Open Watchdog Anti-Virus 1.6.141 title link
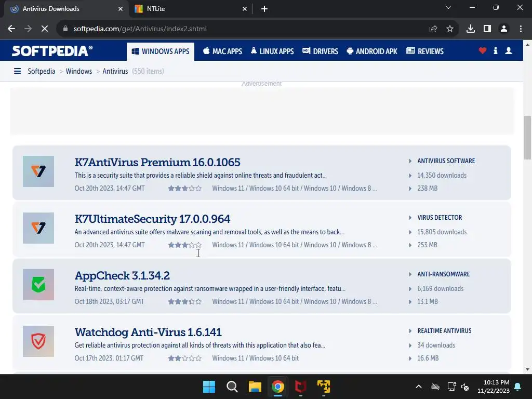Image resolution: width=532 pixels, height=399 pixels. click(148, 332)
